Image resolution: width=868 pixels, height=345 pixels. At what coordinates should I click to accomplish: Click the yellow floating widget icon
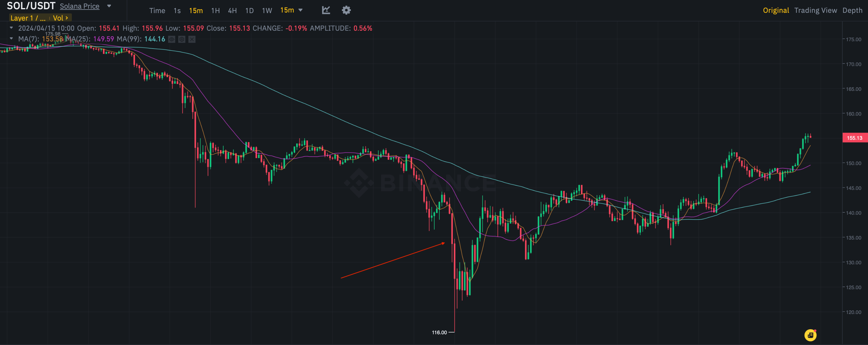click(810, 335)
